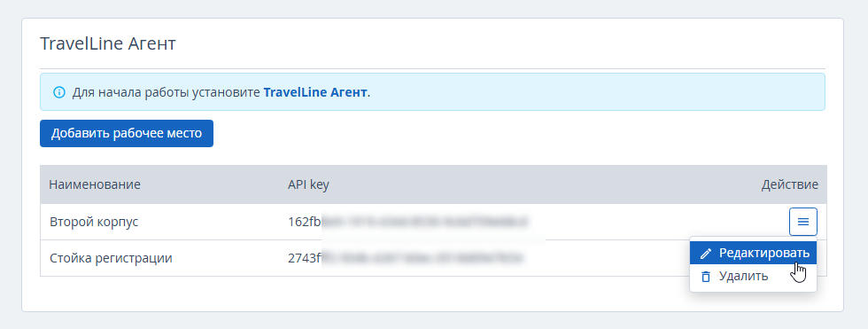The width and height of the screenshot is (868, 329).
Task: Click the Действие column header
Action: click(x=790, y=184)
